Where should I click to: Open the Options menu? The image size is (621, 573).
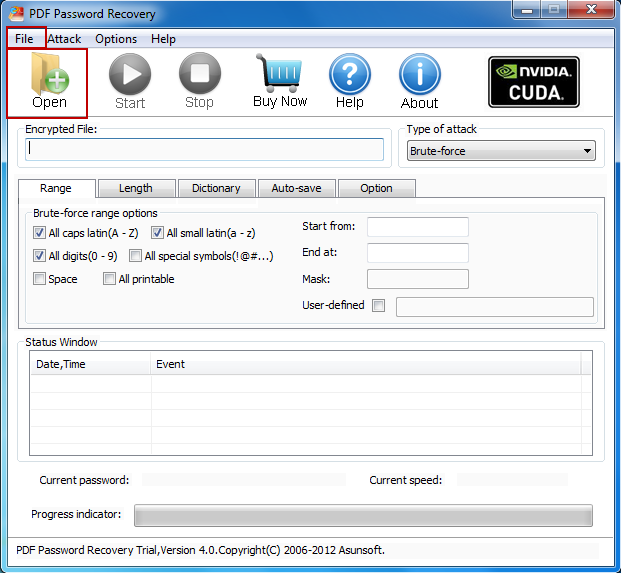pyautogui.click(x=116, y=39)
